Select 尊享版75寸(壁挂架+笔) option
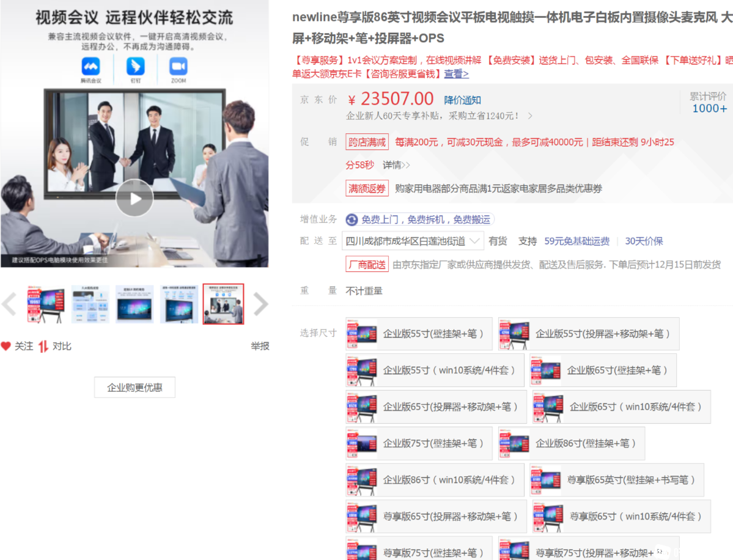Viewport: 733px width, 560px height. click(419, 549)
